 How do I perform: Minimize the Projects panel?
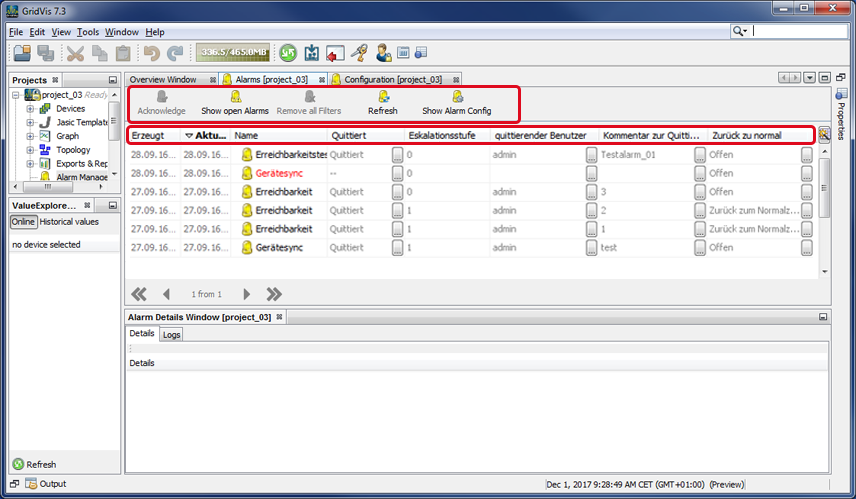click(113, 80)
